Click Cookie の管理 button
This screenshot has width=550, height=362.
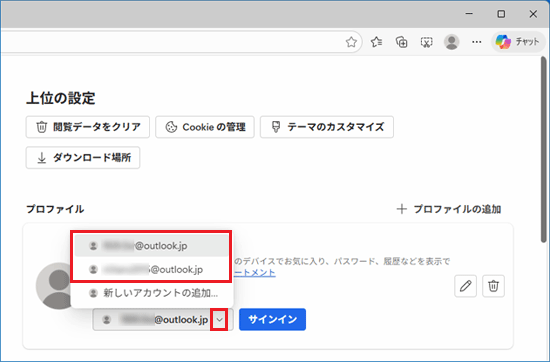[x=205, y=127]
